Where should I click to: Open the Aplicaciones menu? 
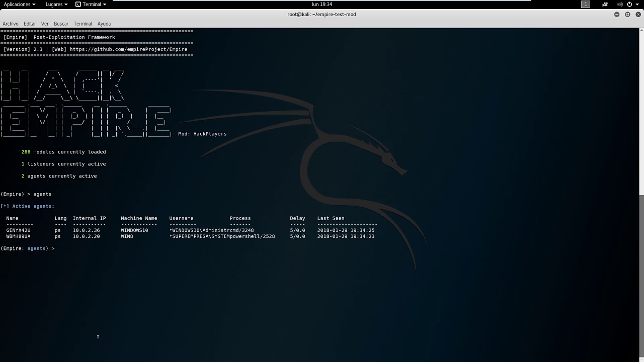[19, 4]
